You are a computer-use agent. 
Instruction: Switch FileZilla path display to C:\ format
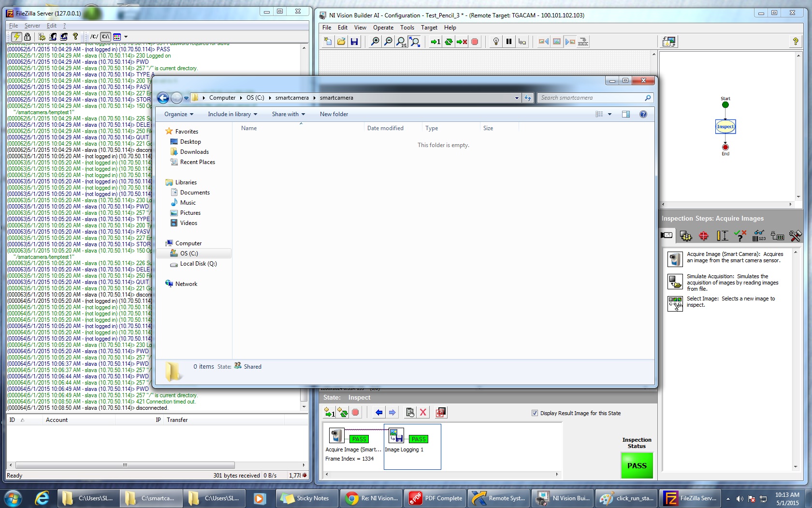point(106,36)
